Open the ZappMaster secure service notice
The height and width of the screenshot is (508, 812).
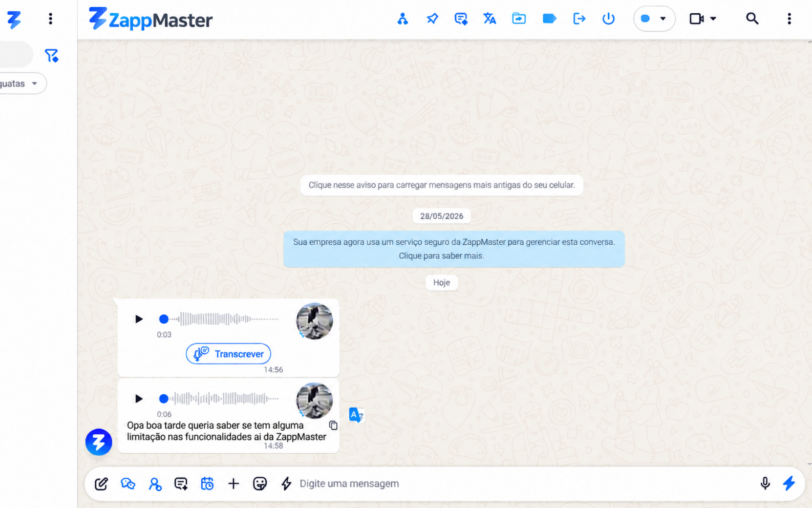pos(454,249)
